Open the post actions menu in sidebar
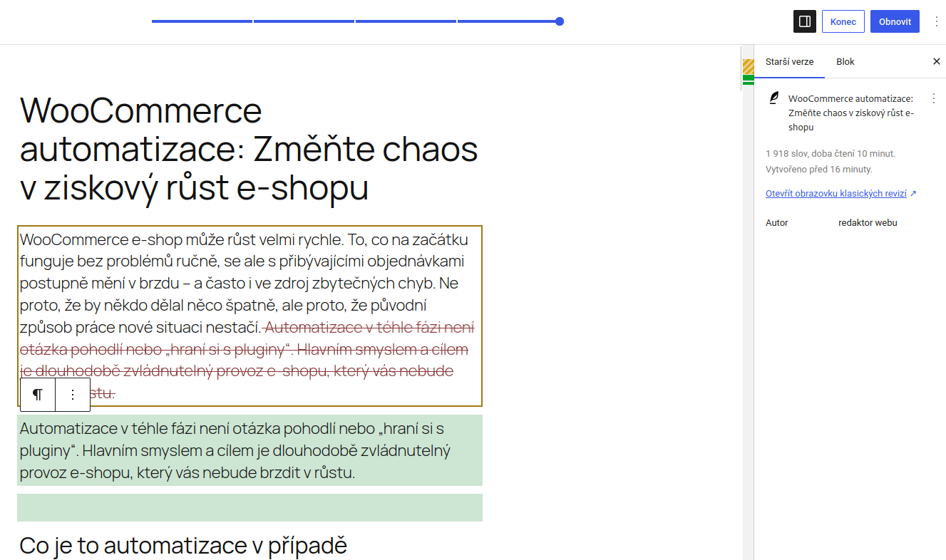This screenshot has height=560, width=946. 934,98
